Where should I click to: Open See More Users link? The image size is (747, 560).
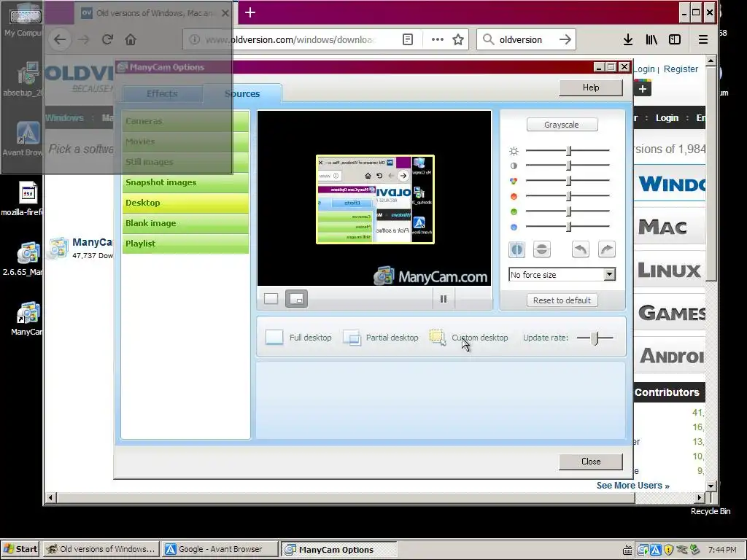[x=633, y=485]
